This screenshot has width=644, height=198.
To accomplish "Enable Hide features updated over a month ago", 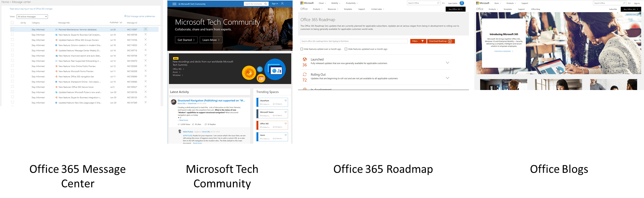I will click(x=346, y=49).
